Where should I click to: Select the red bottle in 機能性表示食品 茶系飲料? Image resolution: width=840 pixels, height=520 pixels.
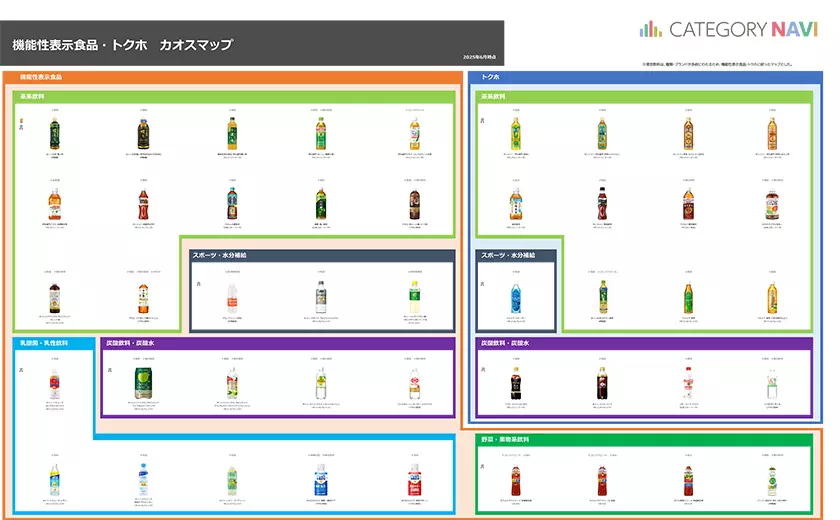point(143,205)
